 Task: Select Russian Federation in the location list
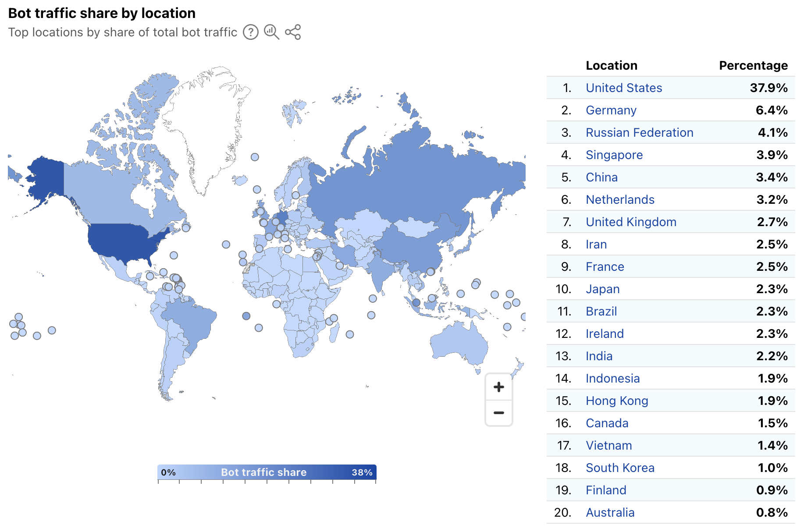coord(640,133)
